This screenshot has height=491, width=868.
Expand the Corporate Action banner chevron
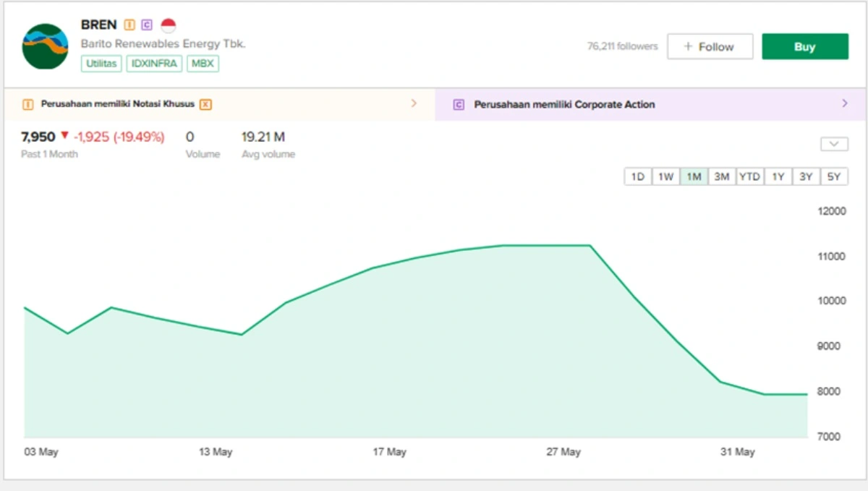pyautogui.click(x=845, y=103)
